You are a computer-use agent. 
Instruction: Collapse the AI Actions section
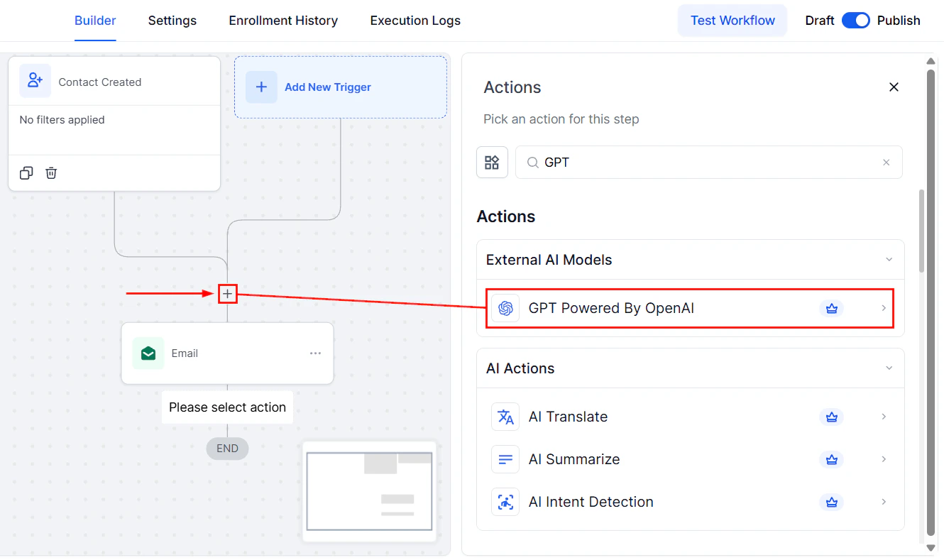[889, 368]
